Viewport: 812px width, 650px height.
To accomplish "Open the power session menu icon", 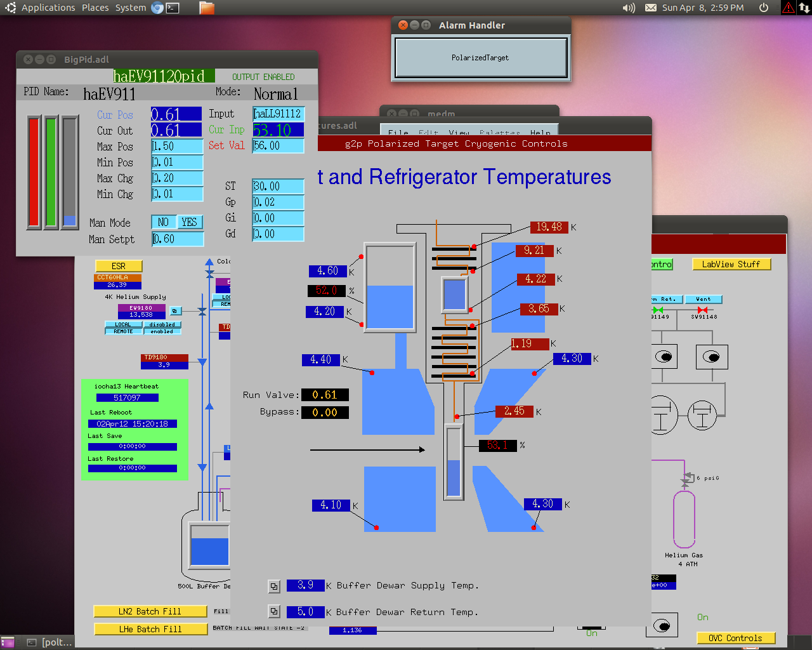I will point(764,8).
